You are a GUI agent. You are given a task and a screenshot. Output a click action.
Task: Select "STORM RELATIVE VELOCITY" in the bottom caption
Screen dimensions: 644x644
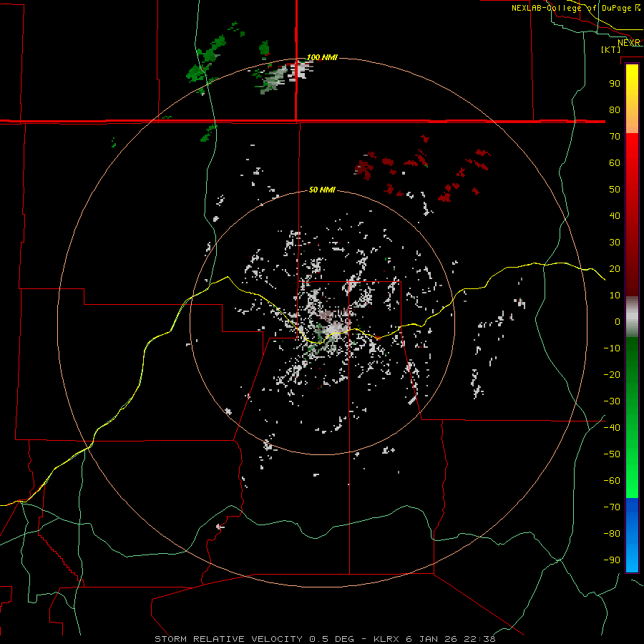tap(228, 639)
